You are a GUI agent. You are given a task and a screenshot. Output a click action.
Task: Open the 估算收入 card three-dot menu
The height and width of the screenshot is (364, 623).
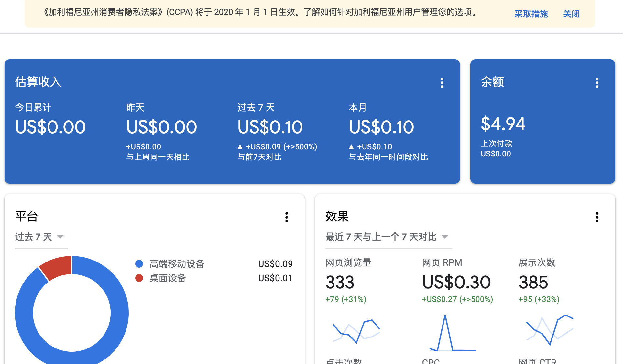442,83
